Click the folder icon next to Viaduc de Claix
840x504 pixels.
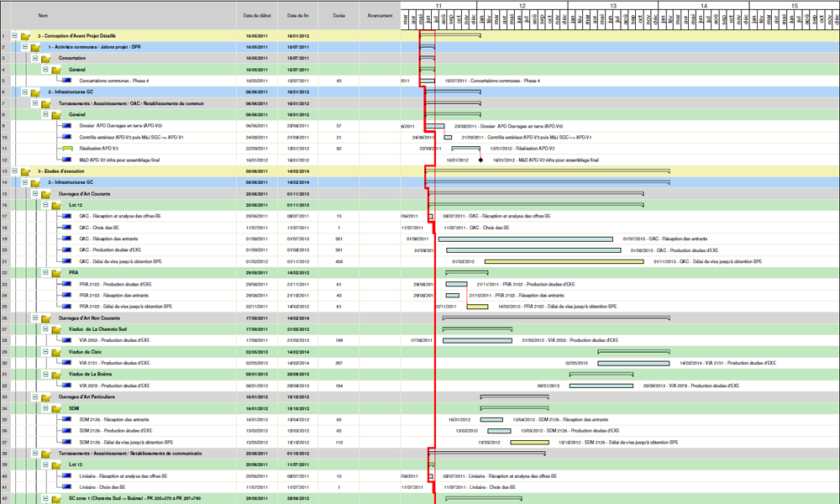(x=56, y=353)
